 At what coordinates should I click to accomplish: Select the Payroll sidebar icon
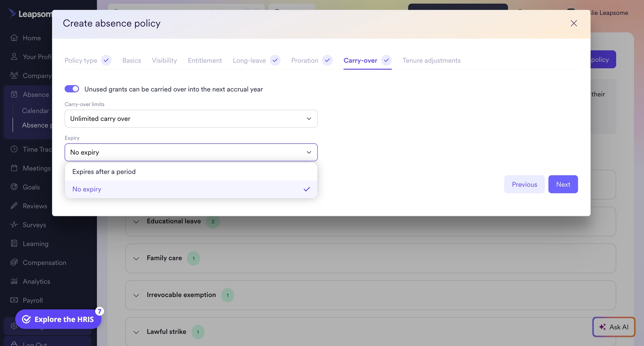tap(14, 300)
